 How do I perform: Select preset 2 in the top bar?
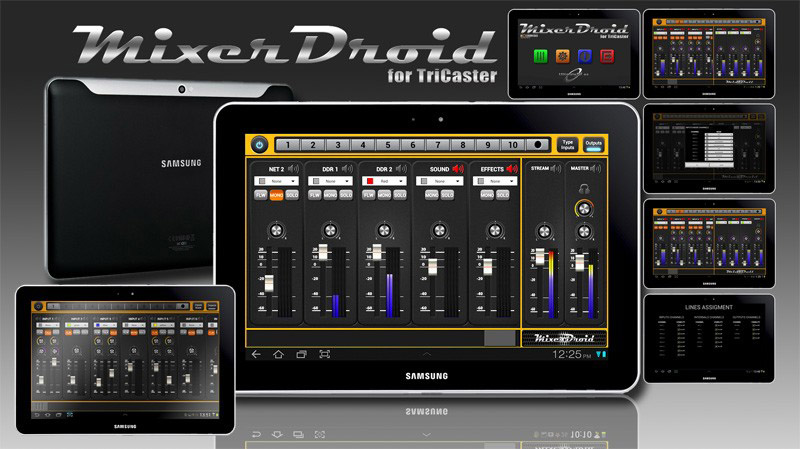coord(313,145)
